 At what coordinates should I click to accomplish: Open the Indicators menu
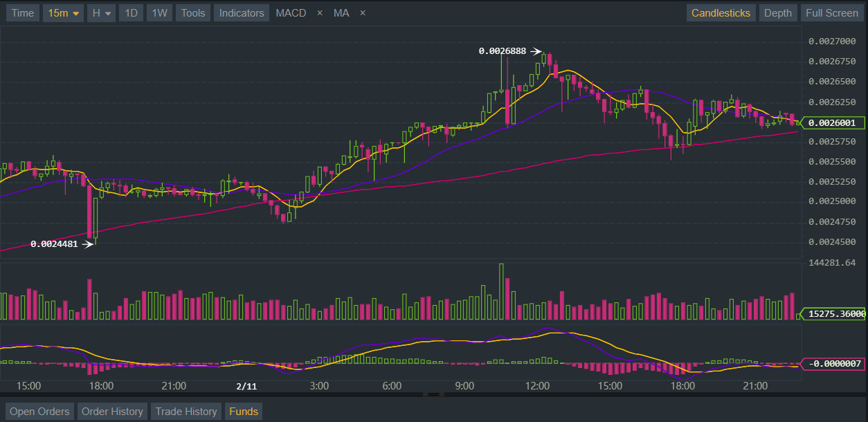click(242, 13)
